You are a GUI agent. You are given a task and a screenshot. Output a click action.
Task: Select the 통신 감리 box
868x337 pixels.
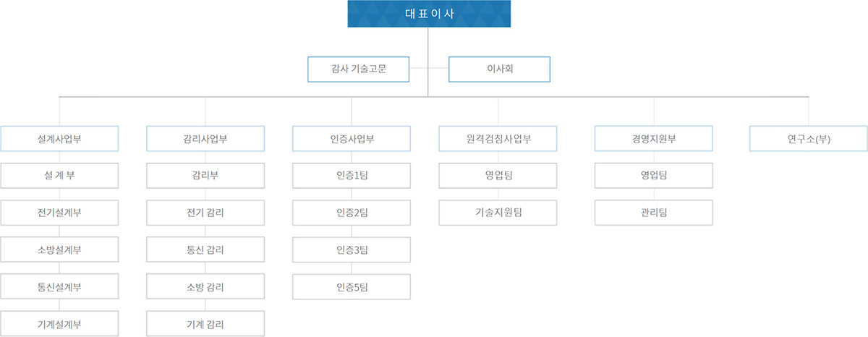(205, 250)
